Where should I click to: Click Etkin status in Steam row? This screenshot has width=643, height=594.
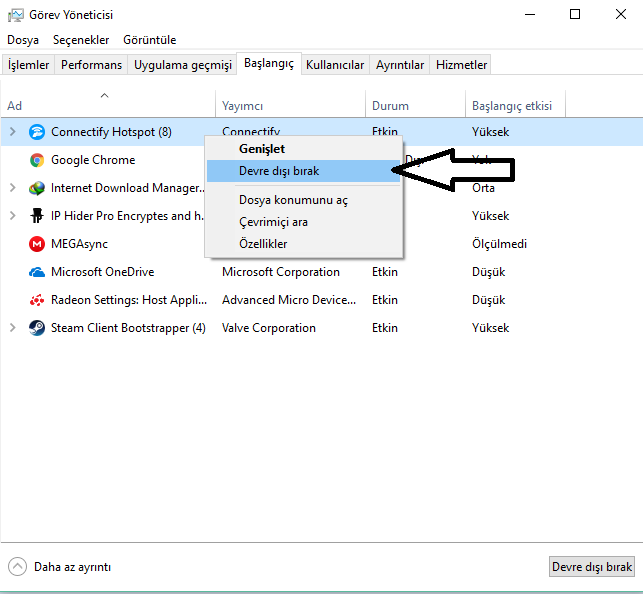(x=385, y=328)
